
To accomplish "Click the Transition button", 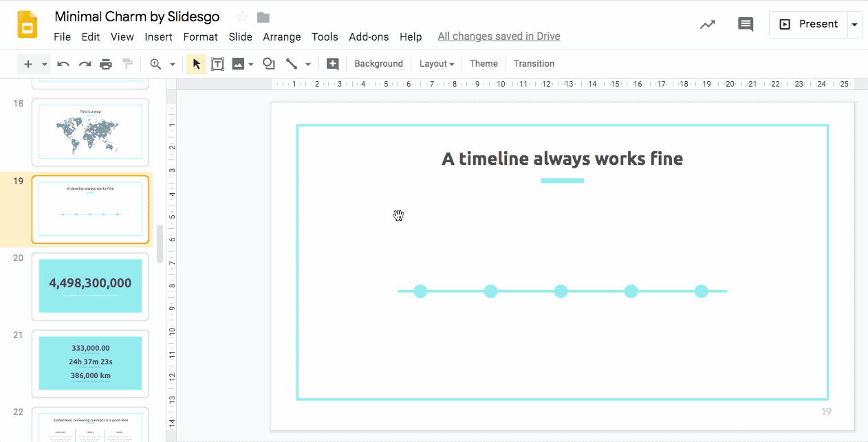I will tap(534, 64).
